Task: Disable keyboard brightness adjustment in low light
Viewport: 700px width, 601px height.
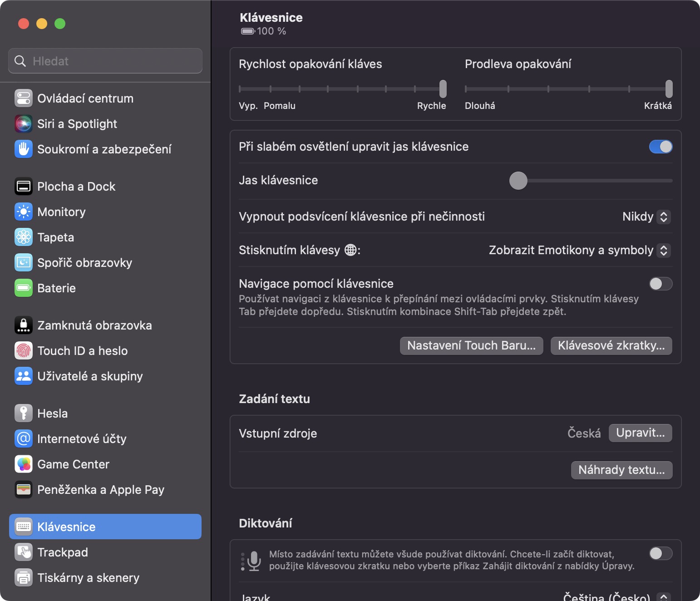Action: (x=661, y=147)
